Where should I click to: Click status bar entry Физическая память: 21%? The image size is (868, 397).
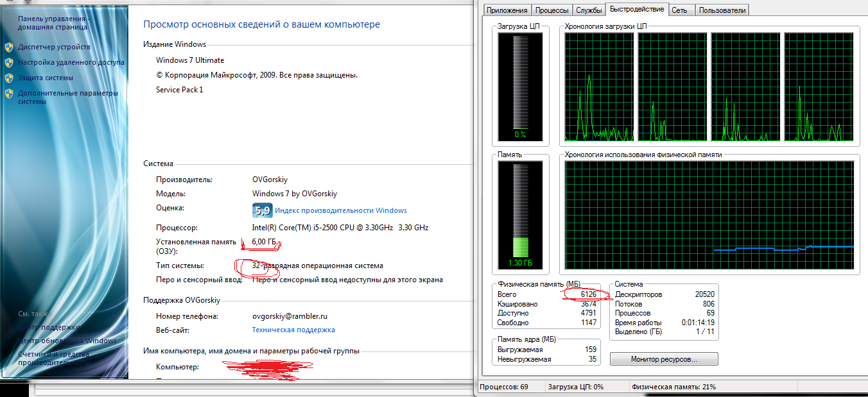(x=674, y=387)
